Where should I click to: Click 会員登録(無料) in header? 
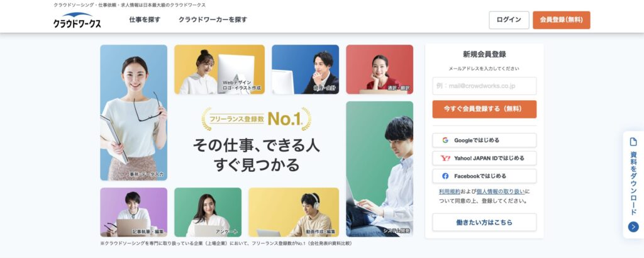(561, 20)
